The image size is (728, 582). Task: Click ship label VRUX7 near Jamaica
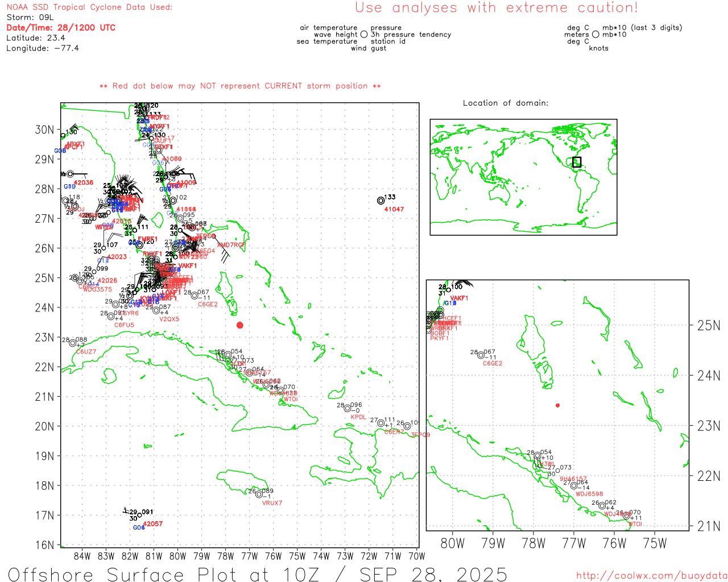click(272, 503)
